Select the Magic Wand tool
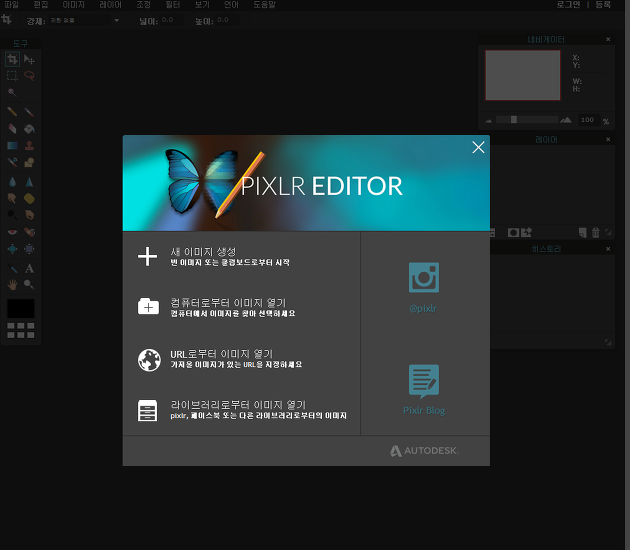This screenshot has width=630, height=550. (12, 93)
